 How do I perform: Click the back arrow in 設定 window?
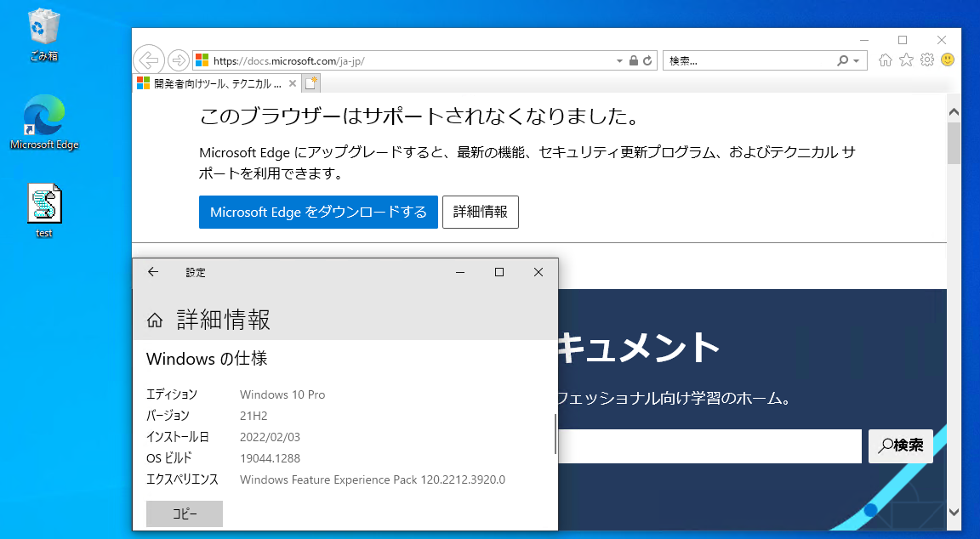pos(153,272)
